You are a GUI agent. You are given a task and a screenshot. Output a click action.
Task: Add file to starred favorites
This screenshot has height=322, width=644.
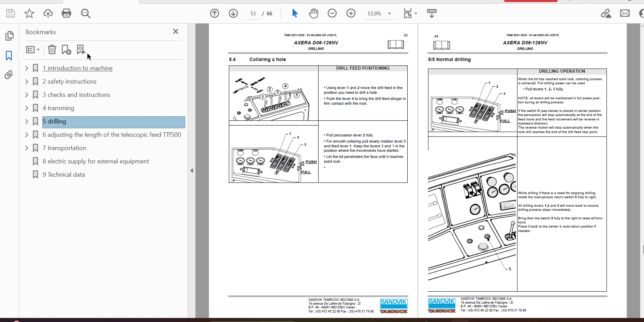pyautogui.click(x=29, y=13)
